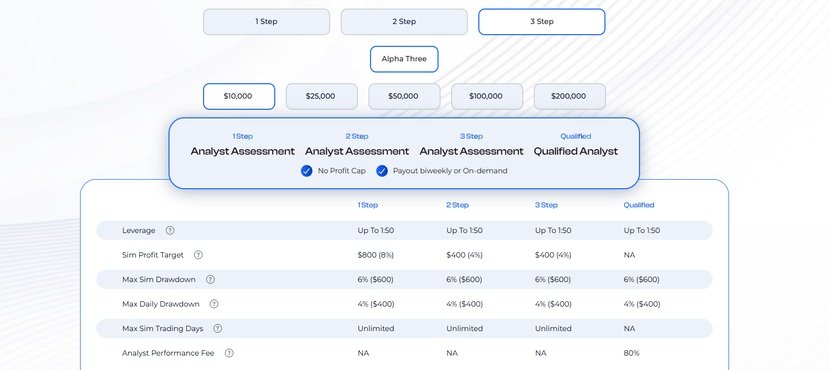Select the 2 Step program tab
Screen dimensions: 830x370
[x=404, y=22]
